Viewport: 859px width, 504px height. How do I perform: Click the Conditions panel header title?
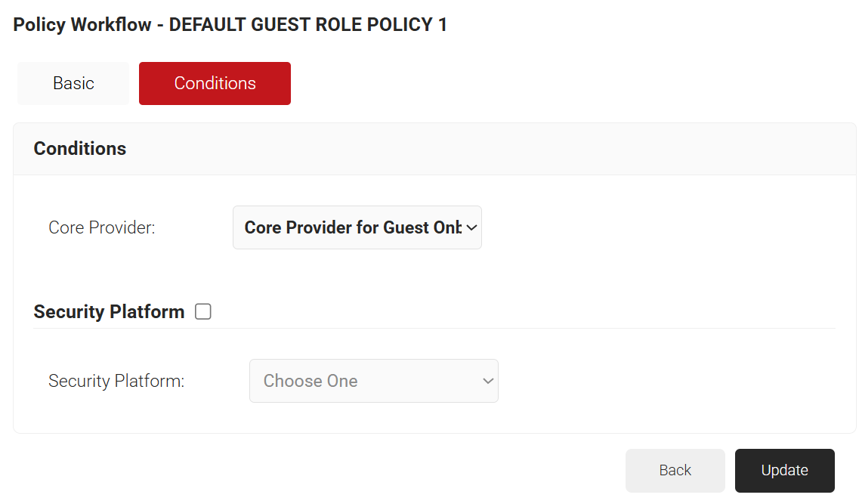[x=79, y=148]
